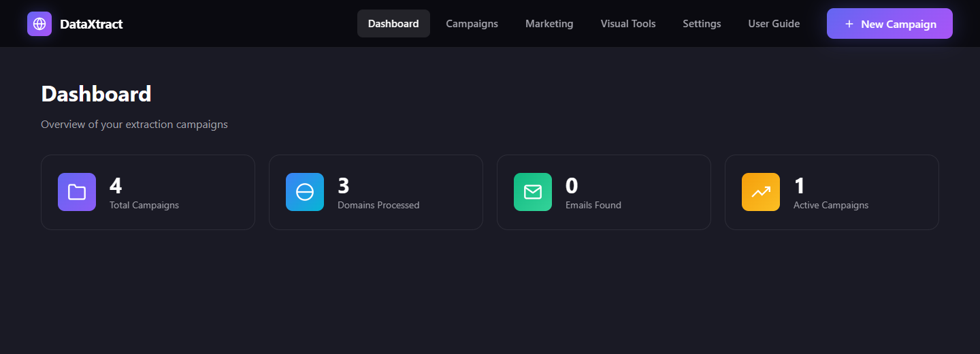Screen dimensions: 980x354
Task: Click the Dashboard page heading
Action: (x=96, y=94)
